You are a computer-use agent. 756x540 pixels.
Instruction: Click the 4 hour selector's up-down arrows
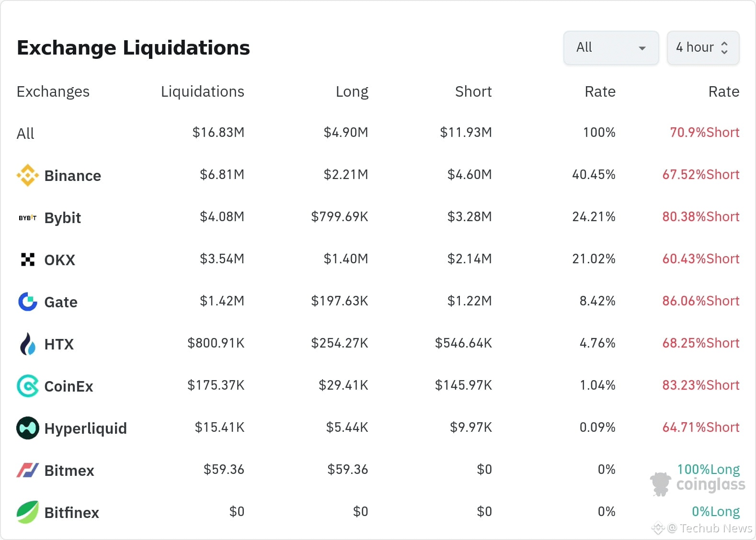tap(724, 48)
